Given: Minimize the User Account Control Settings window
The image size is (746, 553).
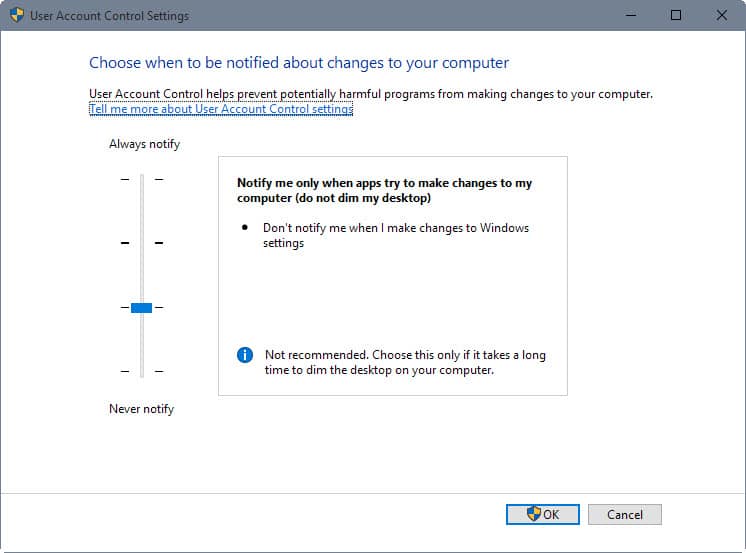Looking at the screenshot, I should point(631,15).
